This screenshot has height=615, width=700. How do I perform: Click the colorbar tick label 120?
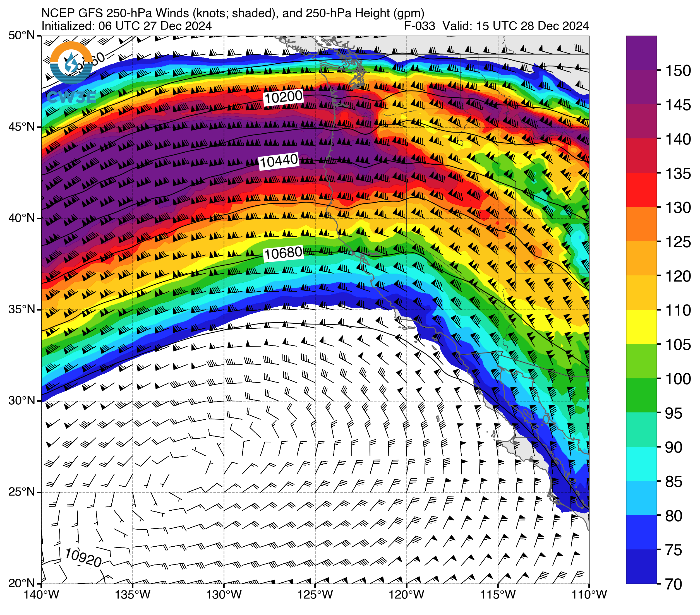(x=678, y=276)
